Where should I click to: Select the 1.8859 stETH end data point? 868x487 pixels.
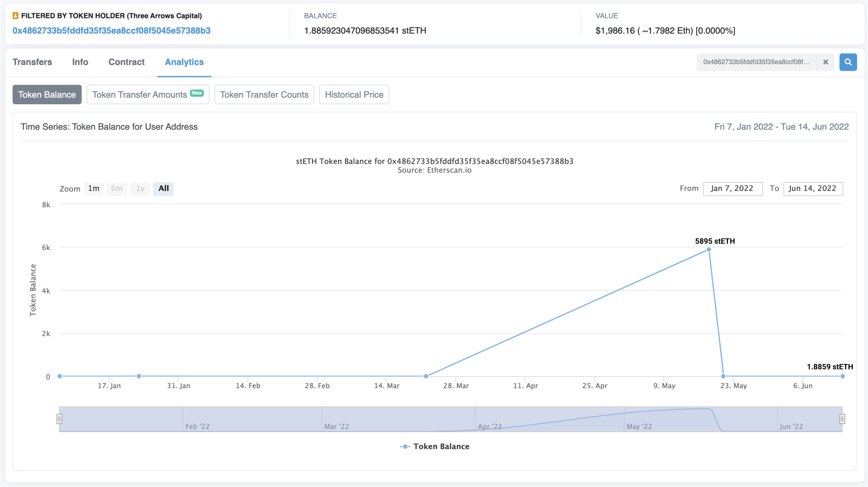point(842,376)
